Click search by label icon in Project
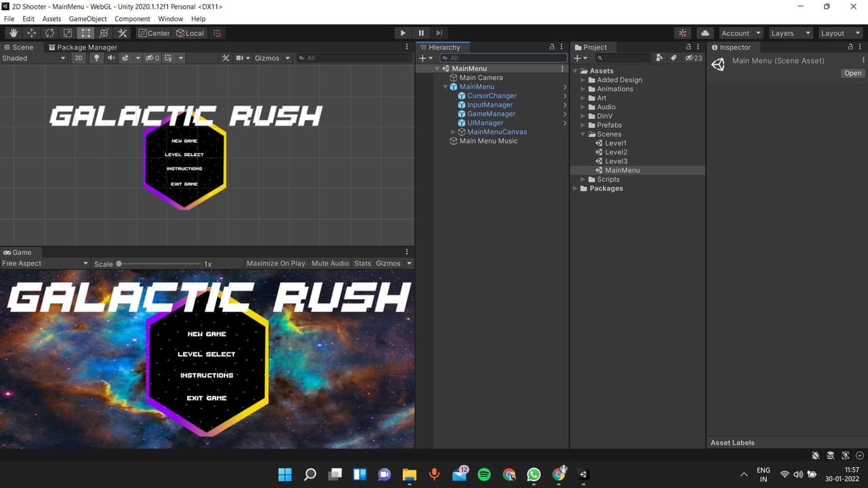The height and width of the screenshot is (488, 868). coord(673,58)
